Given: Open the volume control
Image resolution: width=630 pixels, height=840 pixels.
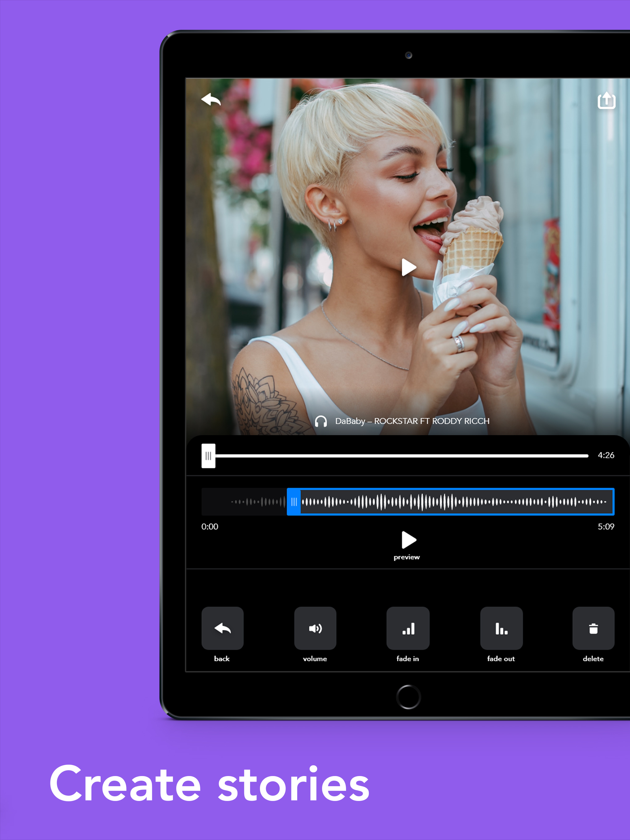Looking at the screenshot, I should (315, 628).
